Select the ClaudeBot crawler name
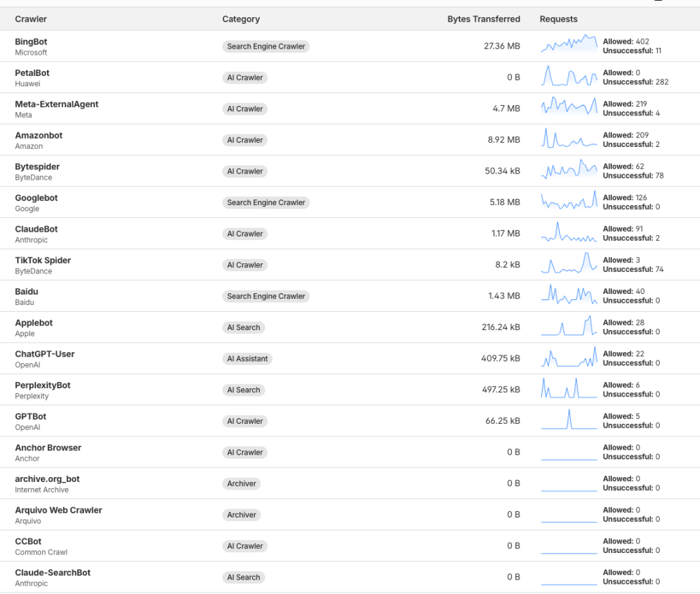Viewport: 700px width, 594px height. point(36,229)
